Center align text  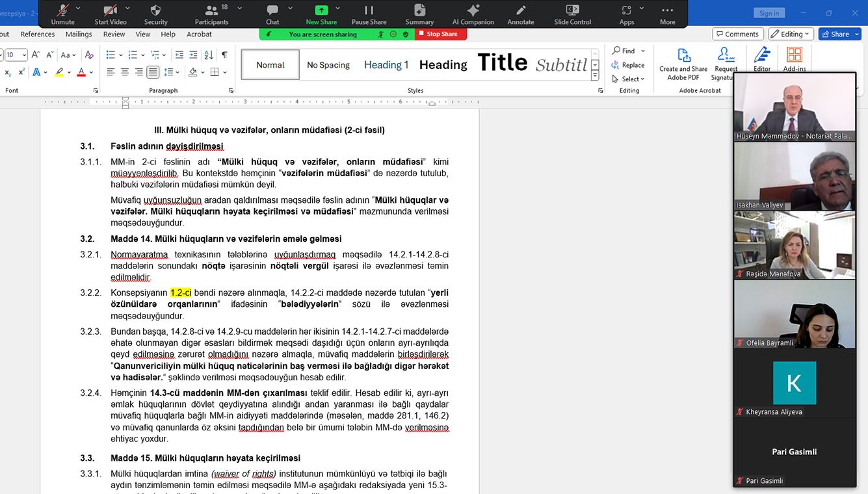point(125,72)
